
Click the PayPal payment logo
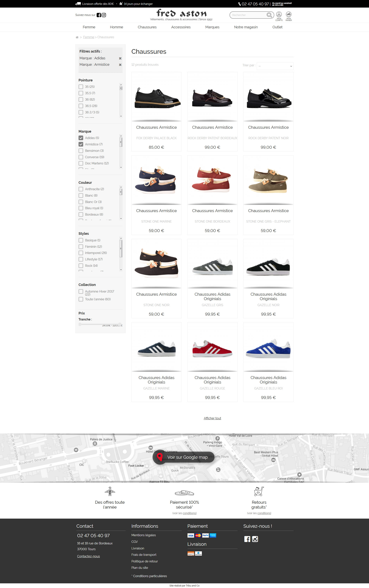tap(206, 535)
